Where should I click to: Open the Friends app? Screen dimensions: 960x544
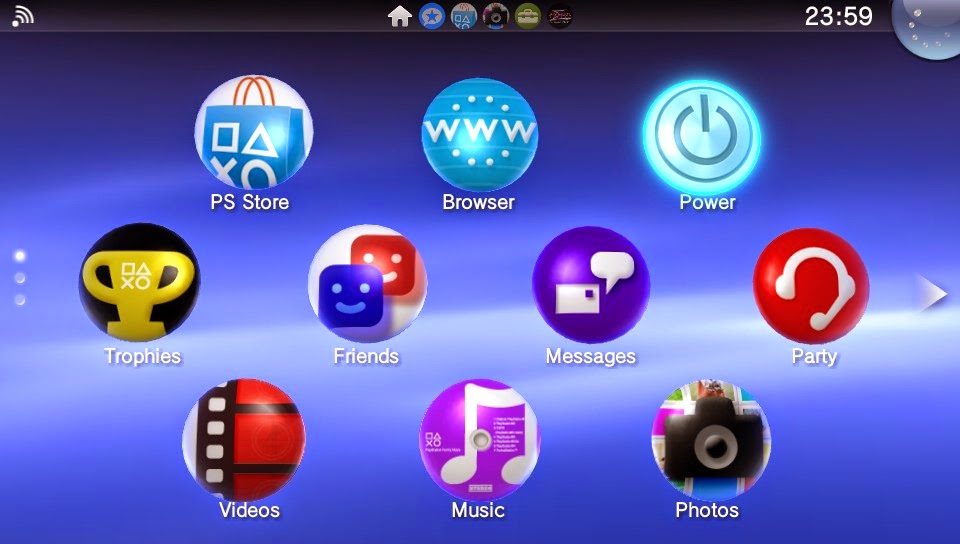tap(367, 283)
